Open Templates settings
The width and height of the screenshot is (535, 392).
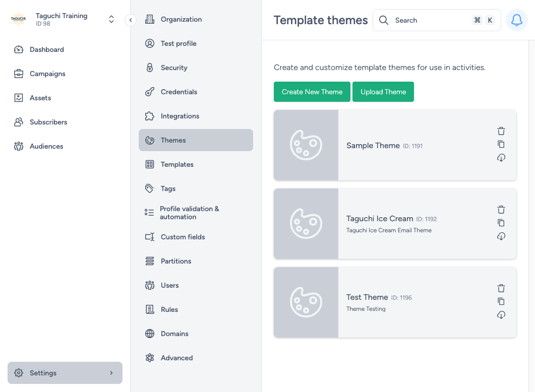196,164
